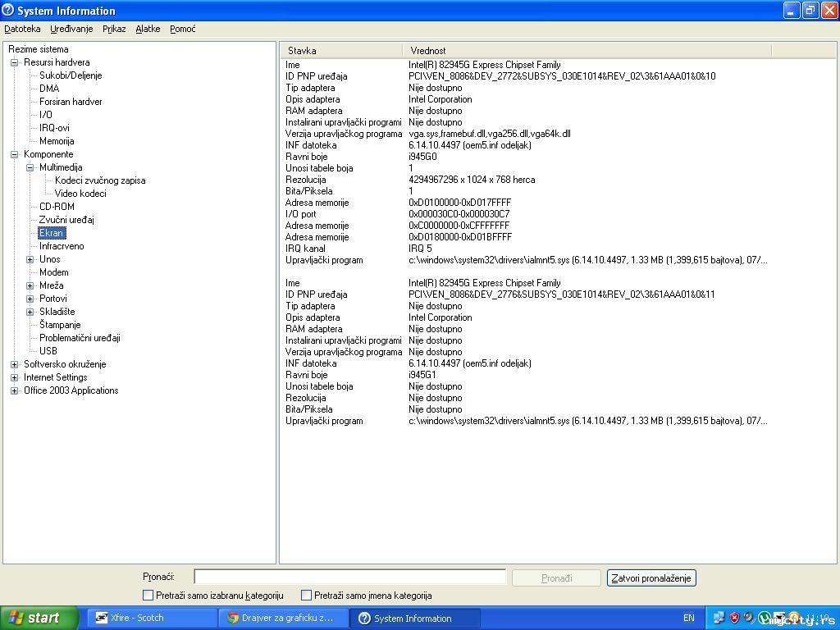Image resolution: width=840 pixels, height=630 pixels.
Task: Select Rezime sistema in the tree
Action: (39, 49)
